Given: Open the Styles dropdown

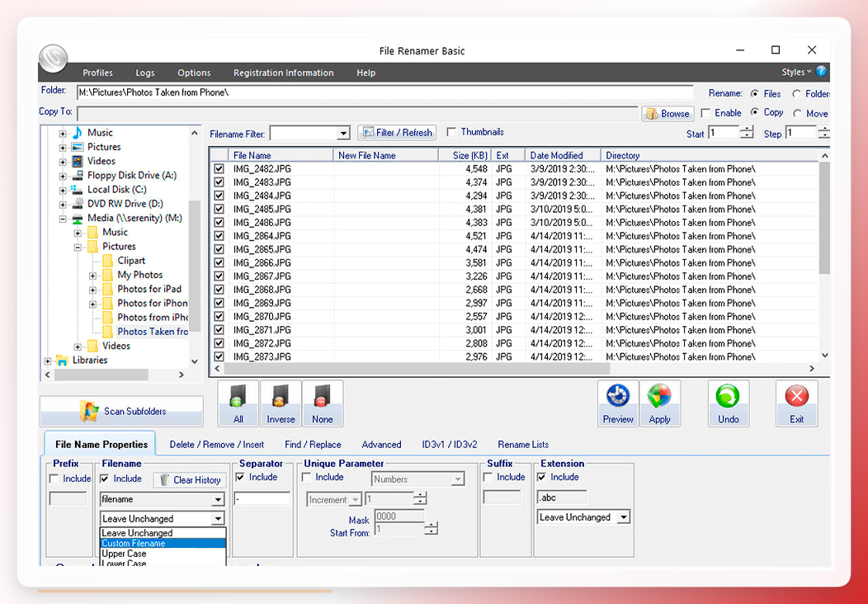Looking at the screenshot, I should tap(796, 72).
